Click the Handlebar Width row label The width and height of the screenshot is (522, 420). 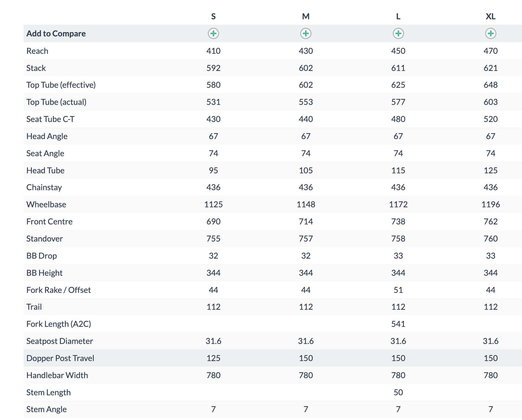[x=57, y=375]
